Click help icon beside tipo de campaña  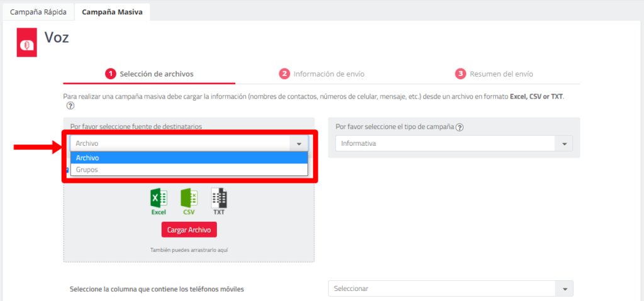[460, 127]
